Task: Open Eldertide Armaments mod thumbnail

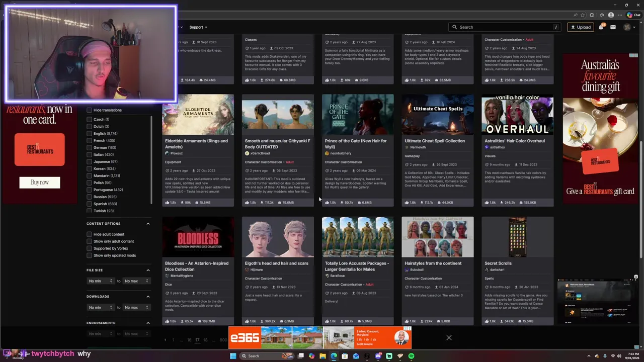Action: point(198,115)
